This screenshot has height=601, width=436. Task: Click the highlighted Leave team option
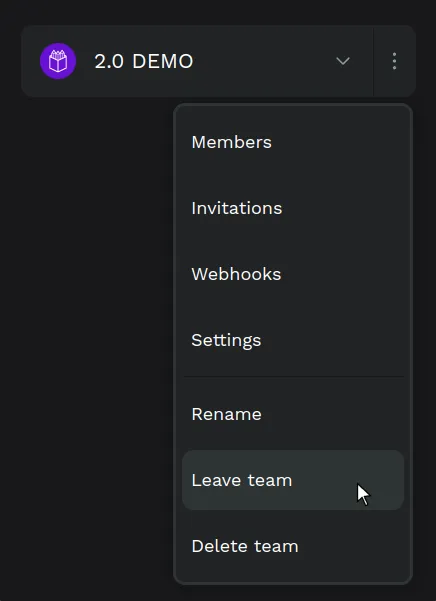click(293, 480)
